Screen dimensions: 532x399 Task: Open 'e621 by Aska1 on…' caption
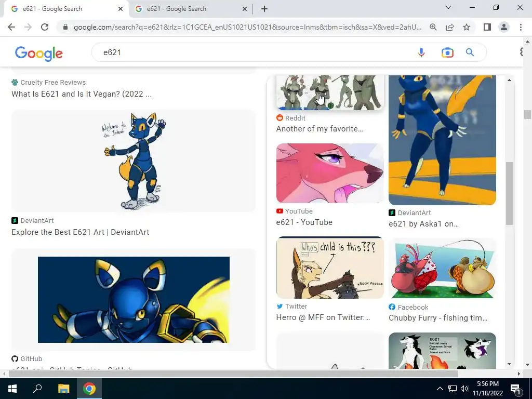(x=424, y=224)
